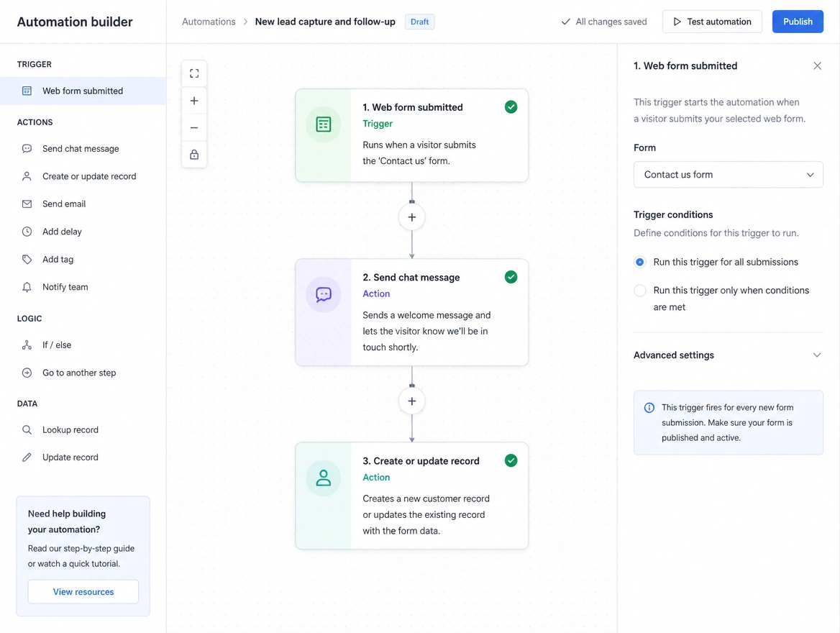Click the All changes saved status
Image resolution: width=840 pixels, height=633 pixels.
[604, 22]
